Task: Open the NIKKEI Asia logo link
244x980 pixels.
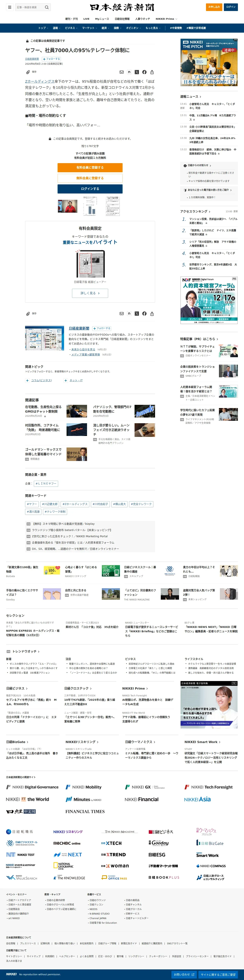Action: pos(197,799)
